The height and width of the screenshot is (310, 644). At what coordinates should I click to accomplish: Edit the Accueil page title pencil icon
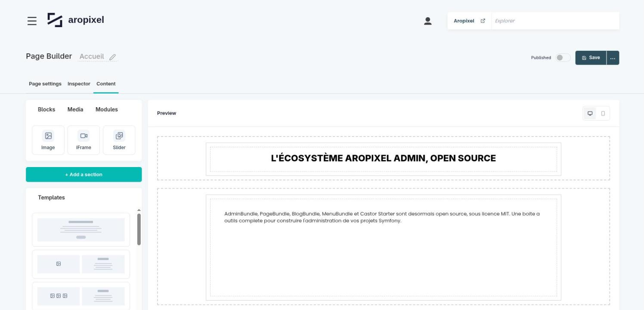pos(112,57)
